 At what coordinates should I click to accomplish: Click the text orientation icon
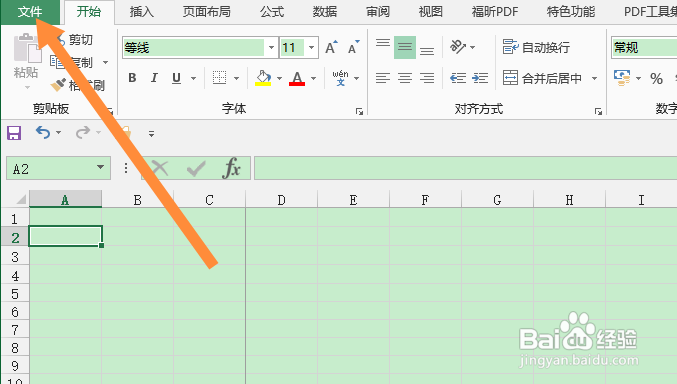click(459, 47)
